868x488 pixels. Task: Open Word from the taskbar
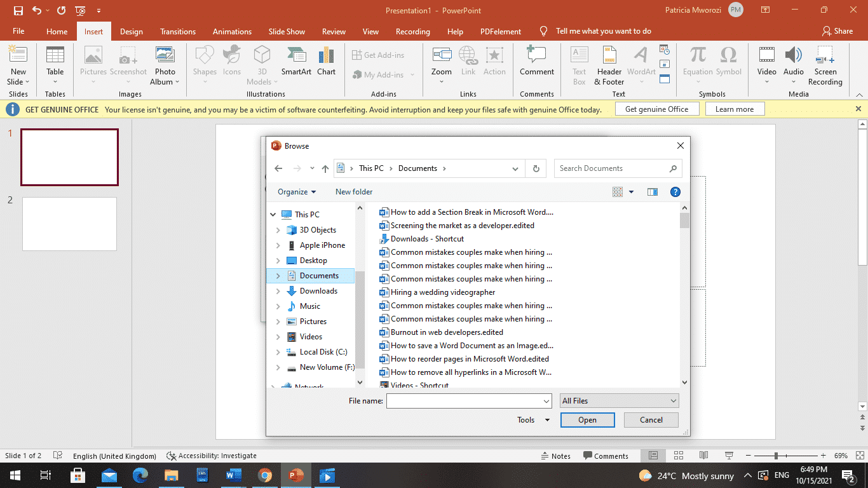(x=233, y=475)
